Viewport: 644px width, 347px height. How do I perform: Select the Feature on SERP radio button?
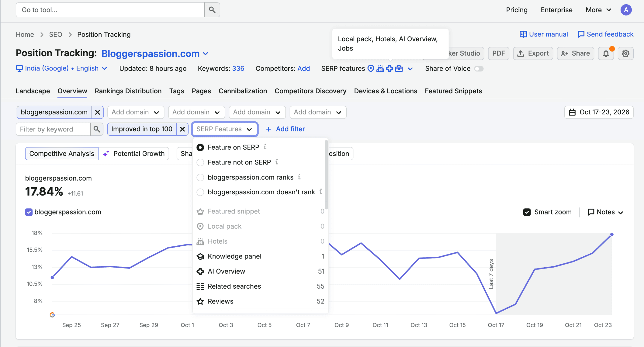point(200,147)
